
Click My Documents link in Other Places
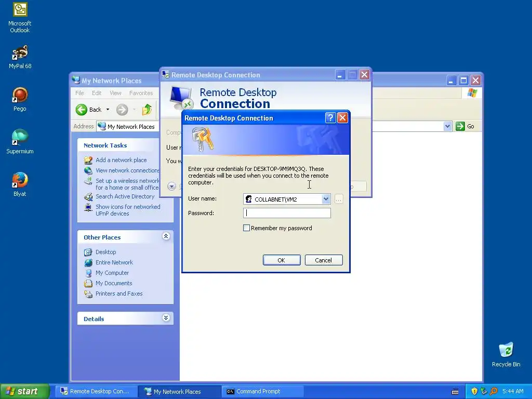114,283
